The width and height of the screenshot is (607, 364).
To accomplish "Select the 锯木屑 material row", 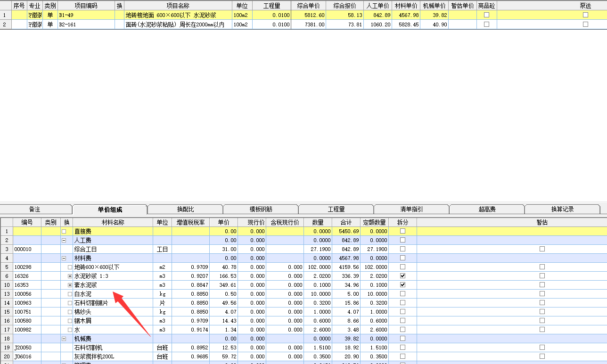I will point(83,321).
